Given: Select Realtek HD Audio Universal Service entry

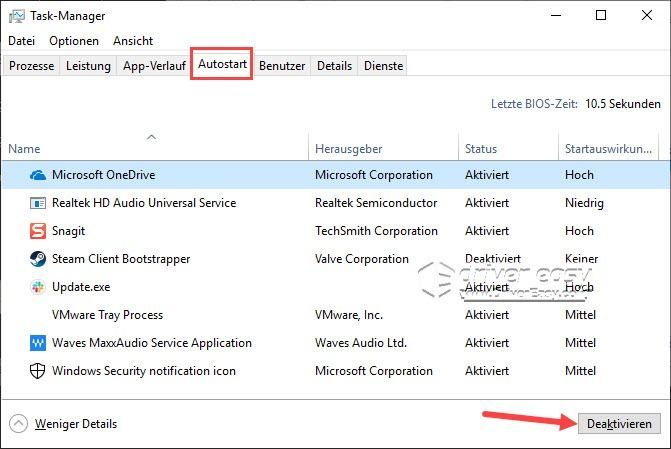Looking at the screenshot, I should pos(144,203).
